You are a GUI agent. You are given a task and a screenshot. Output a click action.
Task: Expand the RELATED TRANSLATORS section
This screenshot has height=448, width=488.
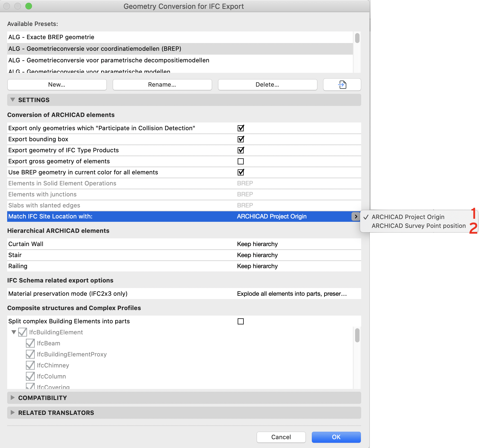click(x=13, y=412)
